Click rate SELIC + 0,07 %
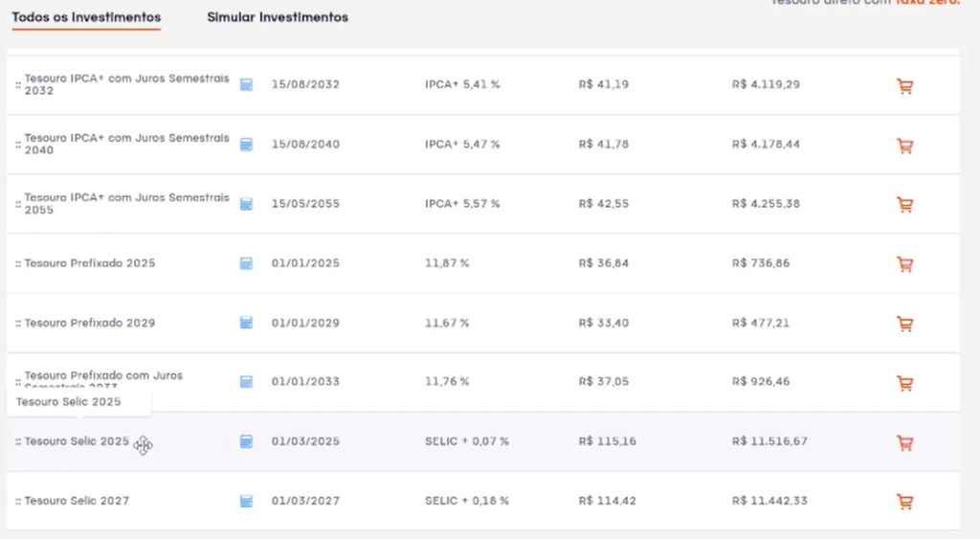Viewport: 980px width, 539px height. (x=467, y=441)
